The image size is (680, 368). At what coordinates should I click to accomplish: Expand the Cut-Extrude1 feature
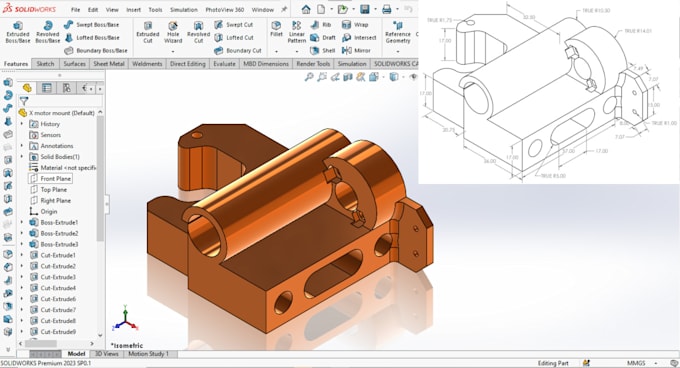tap(22, 255)
